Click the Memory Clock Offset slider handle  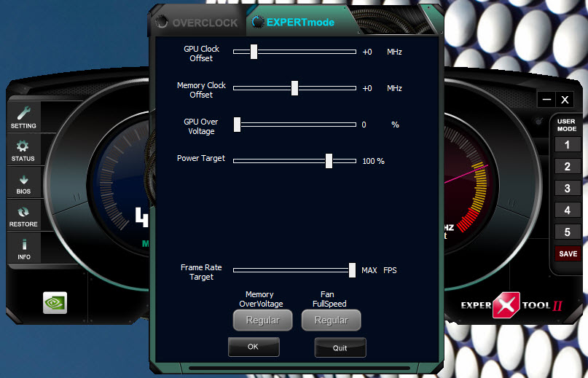point(295,88)
